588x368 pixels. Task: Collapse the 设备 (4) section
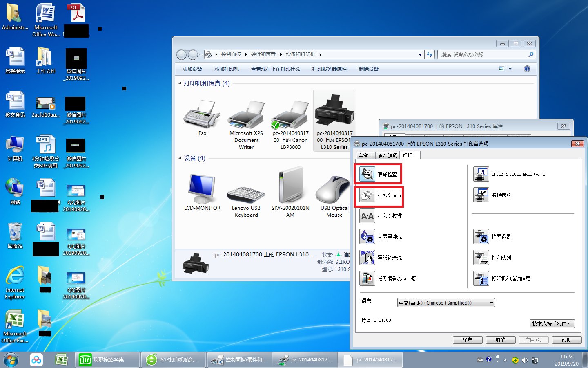point(180,158)
